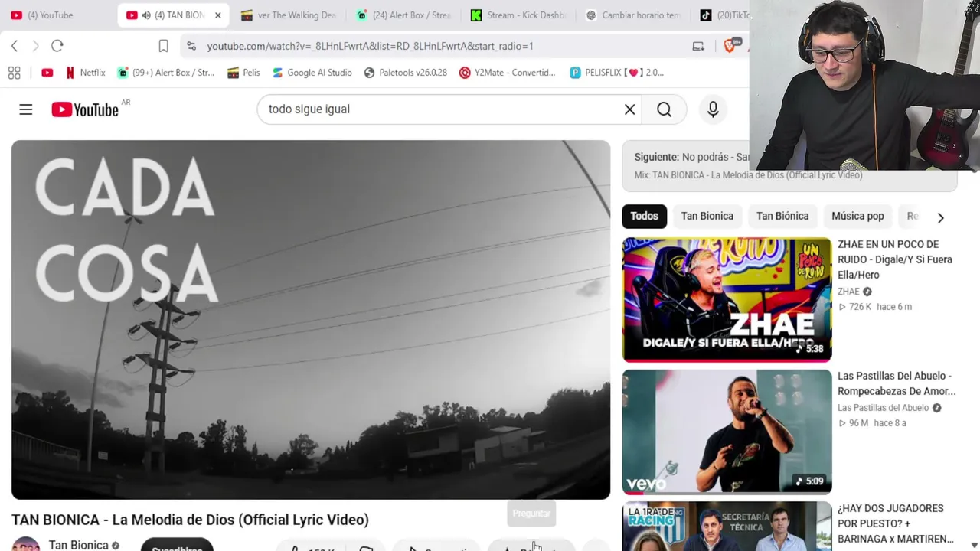Start voice search with microphone

point(713,109)
